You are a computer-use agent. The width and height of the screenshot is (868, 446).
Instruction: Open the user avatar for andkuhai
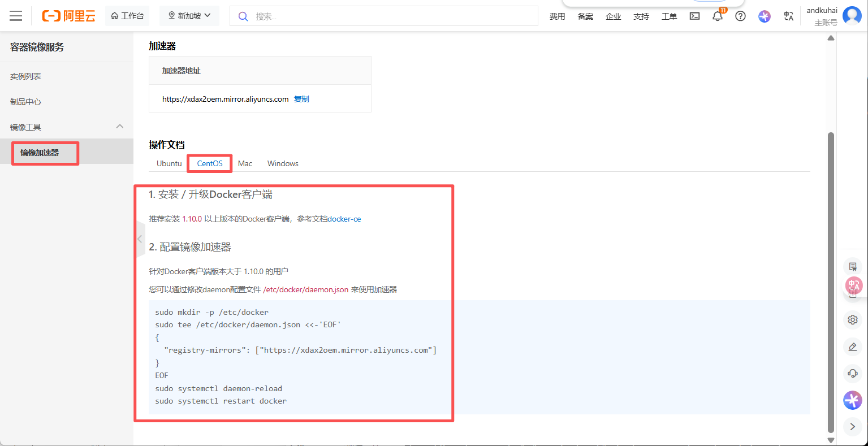click(x=852, y=15)
